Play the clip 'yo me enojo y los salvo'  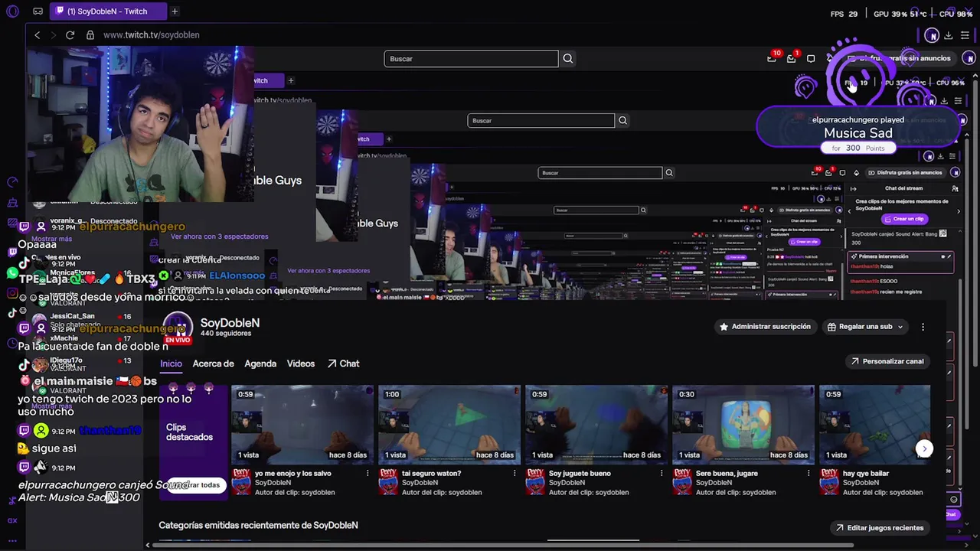[302, 424]
